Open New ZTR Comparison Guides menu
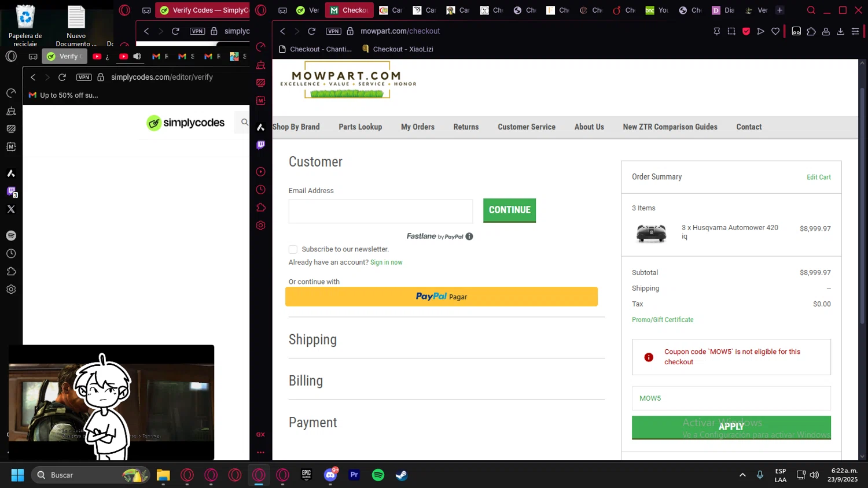Viewport: 868px width, 488px height. [x=670, y=127]
